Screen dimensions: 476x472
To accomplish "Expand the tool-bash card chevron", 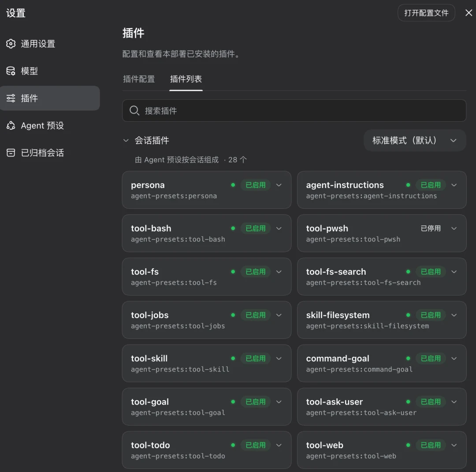I will tap(279, 229).
